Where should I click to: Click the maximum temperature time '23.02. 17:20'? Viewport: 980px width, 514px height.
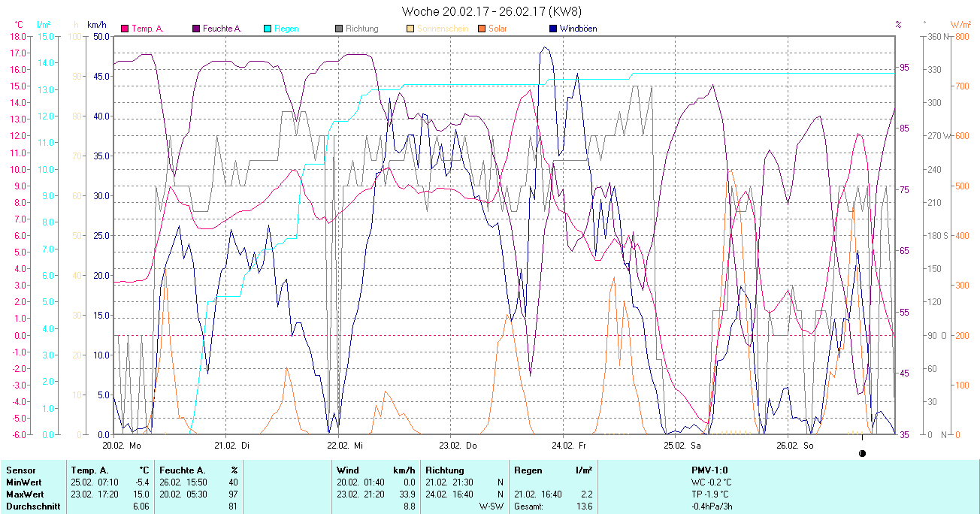pyautogui.click(x=93, y=494)
